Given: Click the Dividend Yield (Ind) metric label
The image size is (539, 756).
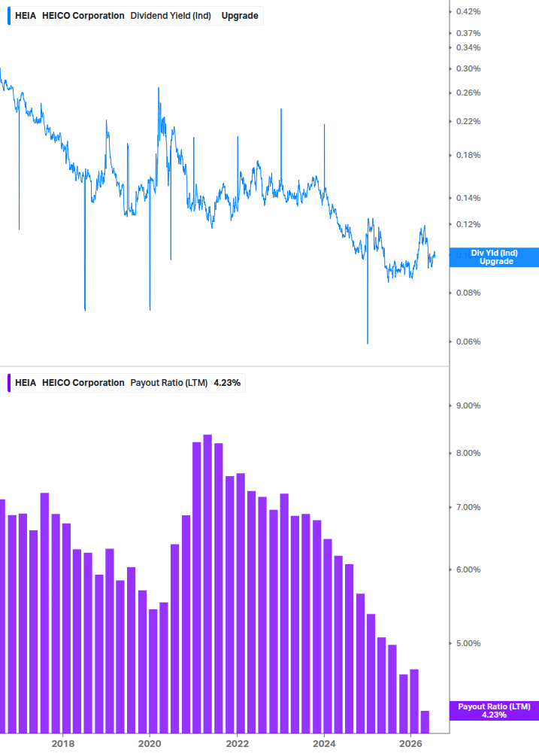Looking at the screenshot, I should click(x=171, y=16).
